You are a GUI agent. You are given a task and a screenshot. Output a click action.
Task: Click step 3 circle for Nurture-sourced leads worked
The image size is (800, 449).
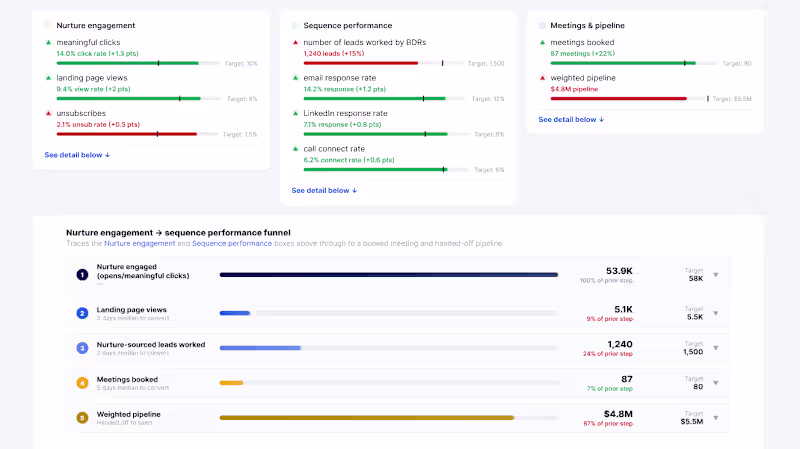click(x=82, y=348)
